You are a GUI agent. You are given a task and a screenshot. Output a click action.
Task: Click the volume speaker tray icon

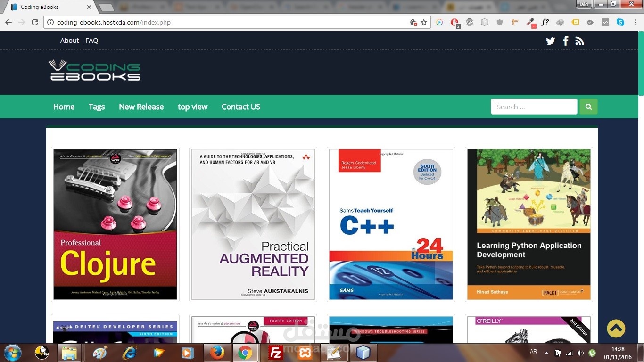pos(580,353)
